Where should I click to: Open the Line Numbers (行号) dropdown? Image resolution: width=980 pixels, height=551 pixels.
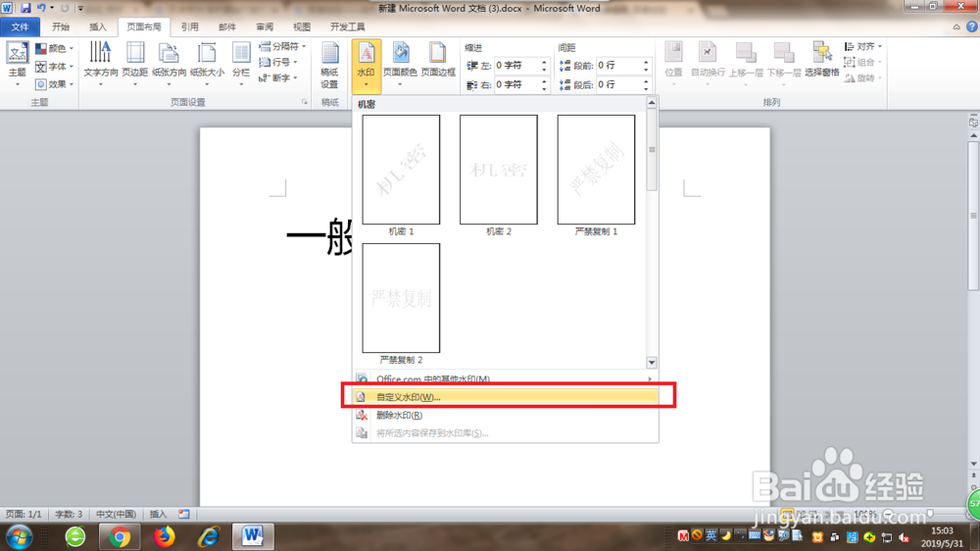click(x=278, y=62)
